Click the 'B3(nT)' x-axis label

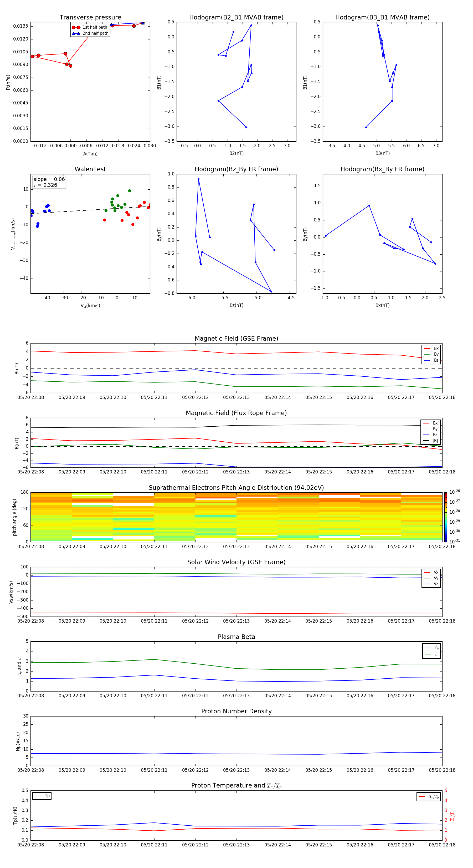[x=382, y=153]
